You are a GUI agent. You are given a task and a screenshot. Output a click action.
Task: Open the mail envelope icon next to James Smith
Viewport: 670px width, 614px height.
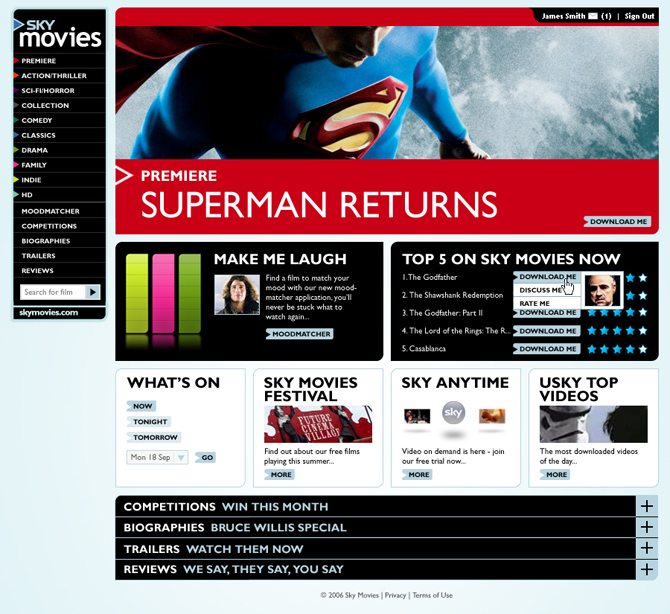point(593,16)
